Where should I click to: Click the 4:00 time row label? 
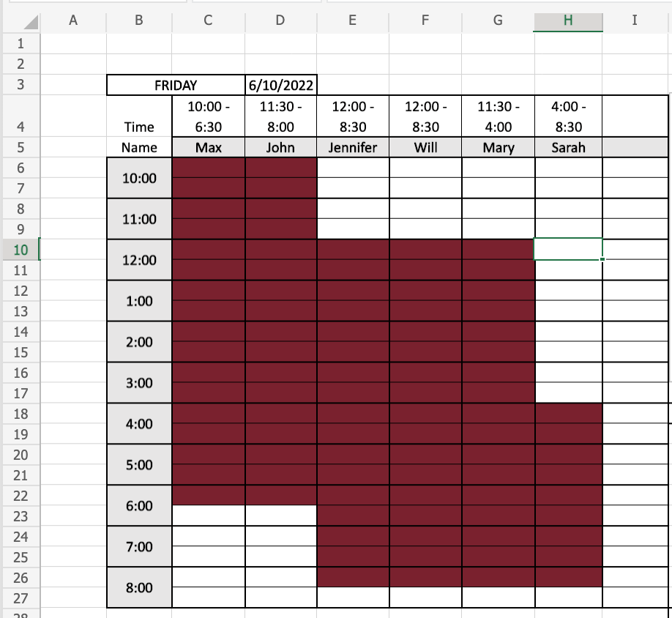coord(139,423)
